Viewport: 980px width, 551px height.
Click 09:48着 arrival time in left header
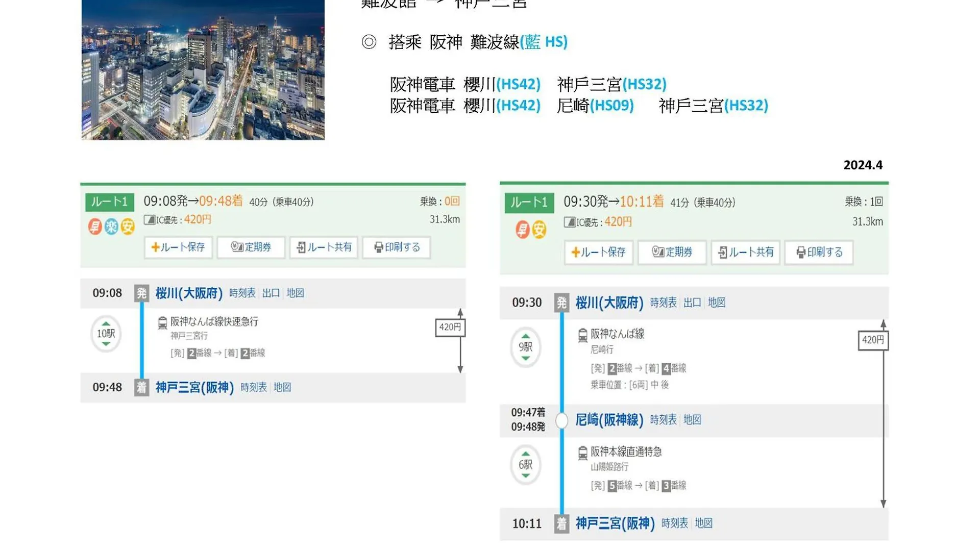tap(221, 202)
